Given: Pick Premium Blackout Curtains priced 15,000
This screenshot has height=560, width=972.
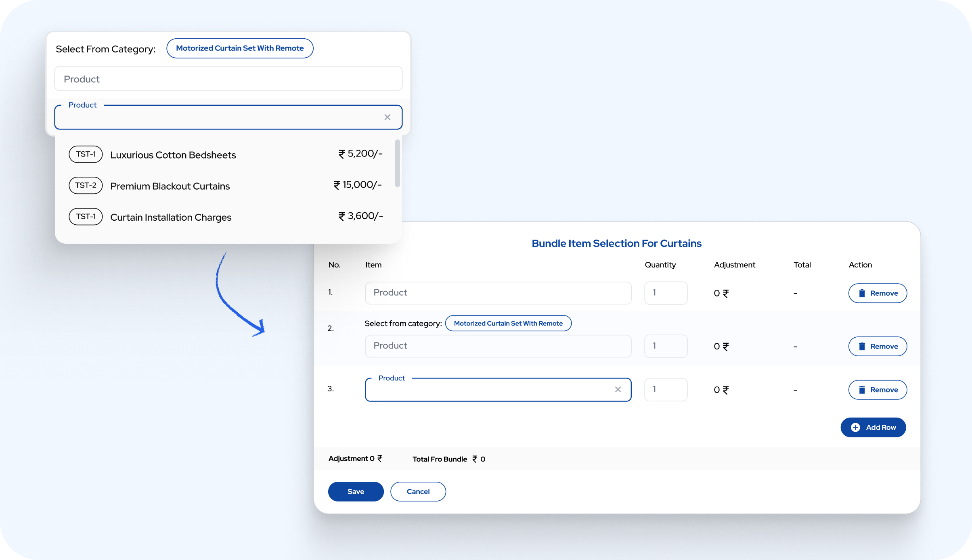Looking at the screenshot, I should pos(170,186).
